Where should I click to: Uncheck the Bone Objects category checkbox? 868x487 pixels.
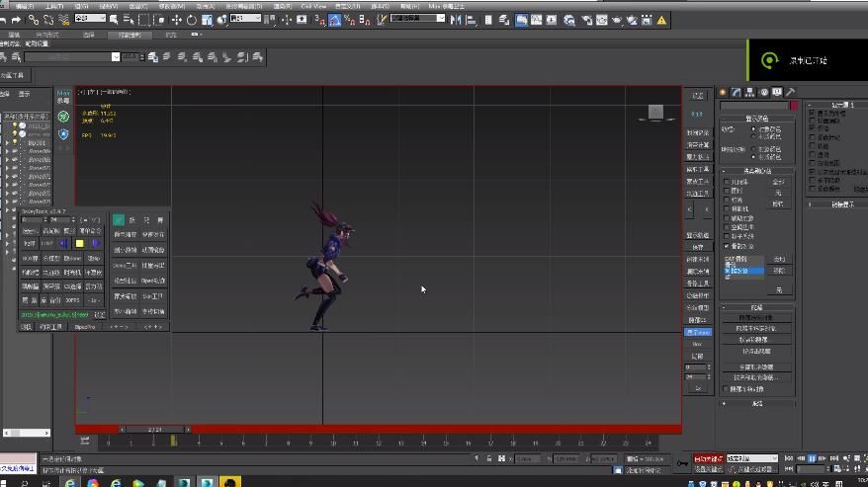[x=727, y=246]
